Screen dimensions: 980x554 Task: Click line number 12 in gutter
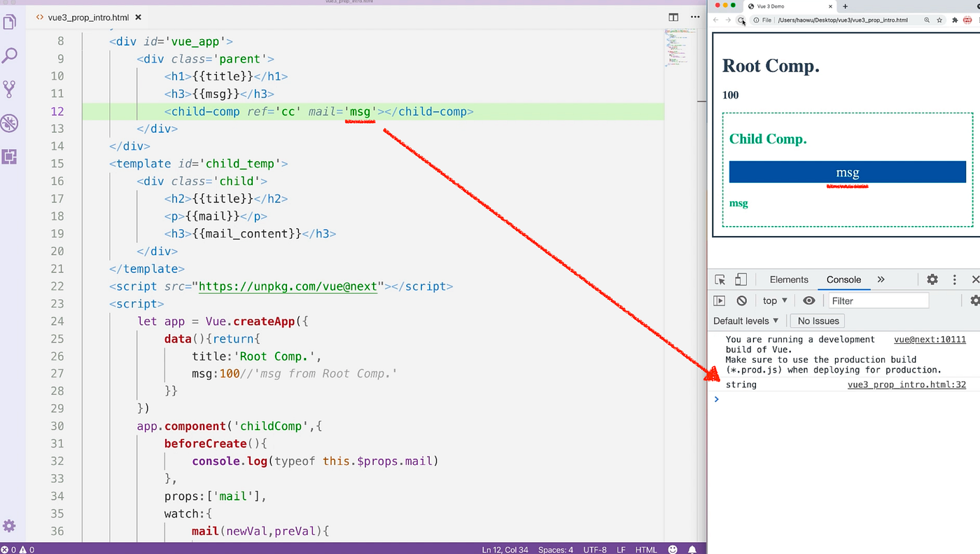coord(57,111)
